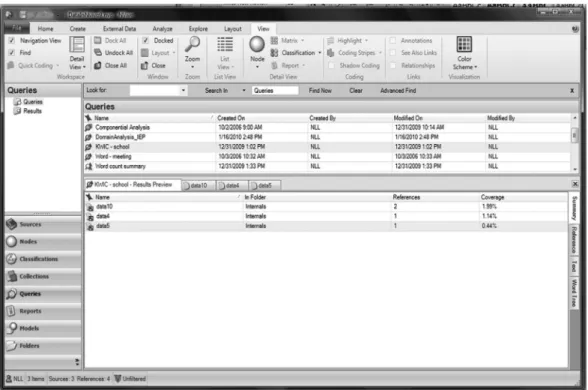Click the Report icon in Detail View
The width and height of the screenshot is (588, 390).
point(274,65)
